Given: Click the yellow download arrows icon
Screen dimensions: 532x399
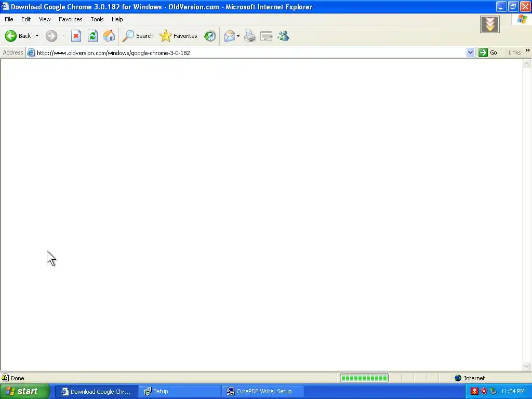Looking at the screenshot, I should 490,24.
